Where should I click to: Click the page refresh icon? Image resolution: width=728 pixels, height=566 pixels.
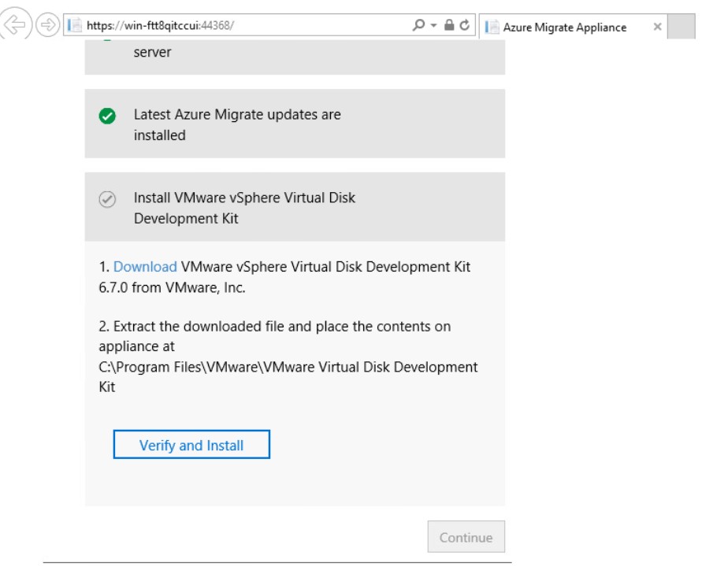click(464, 24)
